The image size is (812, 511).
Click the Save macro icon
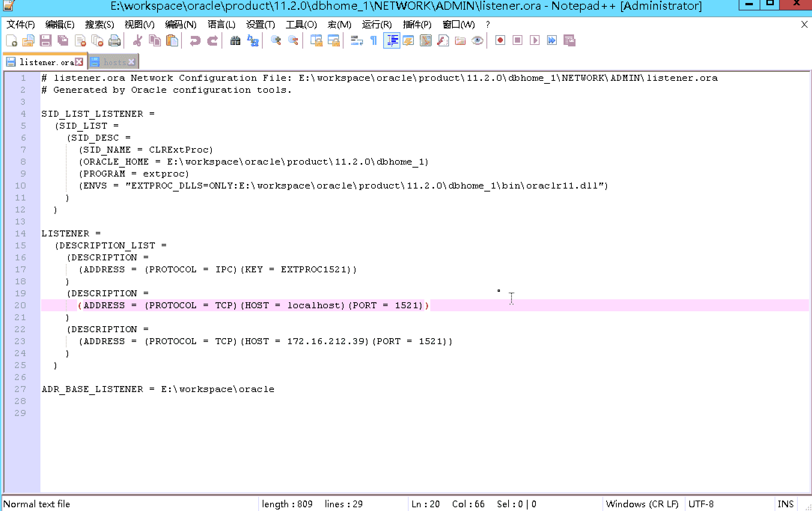(569, 40)
